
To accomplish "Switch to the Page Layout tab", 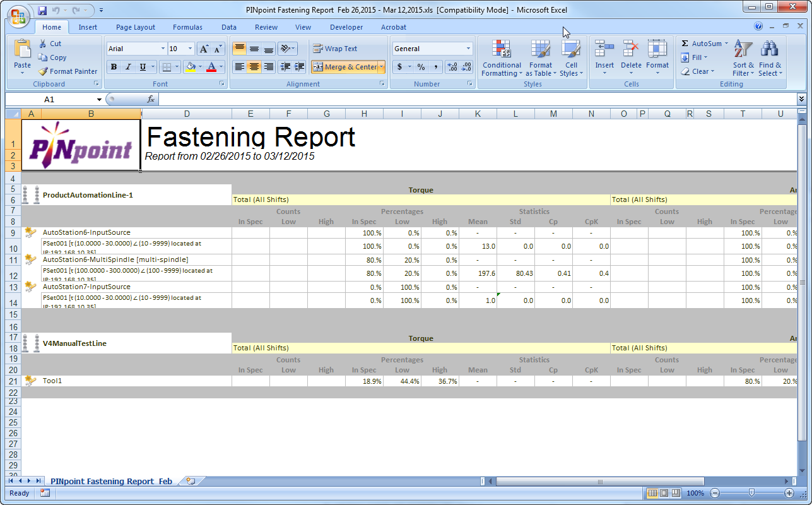I will pyautogui.click(x=136, y=27).
